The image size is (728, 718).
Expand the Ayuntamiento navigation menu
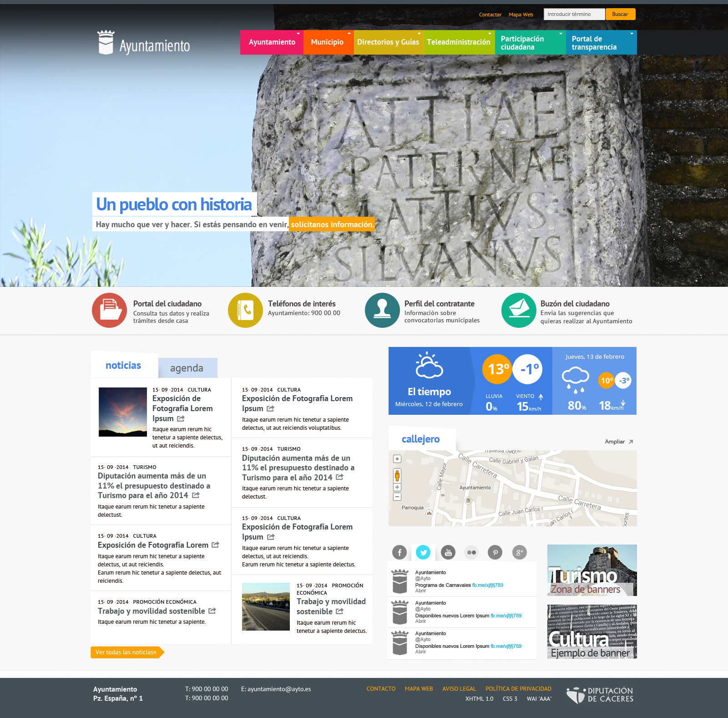point(272,42)
